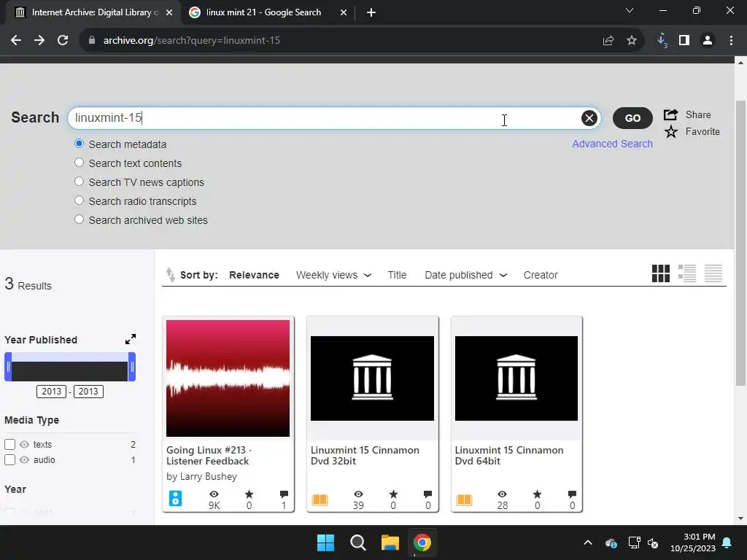Select Search radio transcripts option
Viewport: 747px width, 560px height.
(x=79, y=201)
